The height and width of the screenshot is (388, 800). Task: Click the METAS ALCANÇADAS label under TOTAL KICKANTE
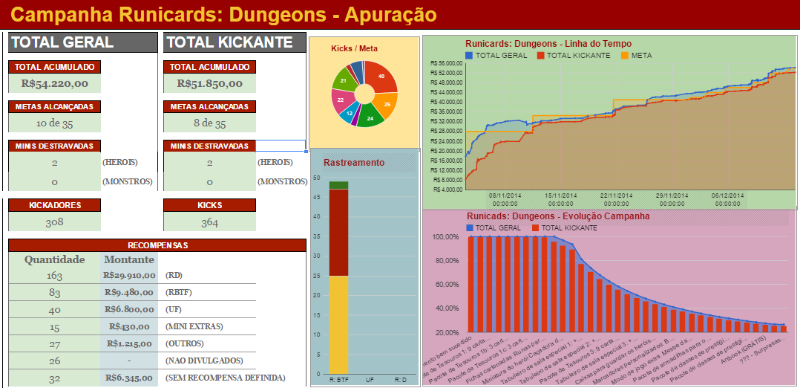pyautogui.click(x=210, y=107)
